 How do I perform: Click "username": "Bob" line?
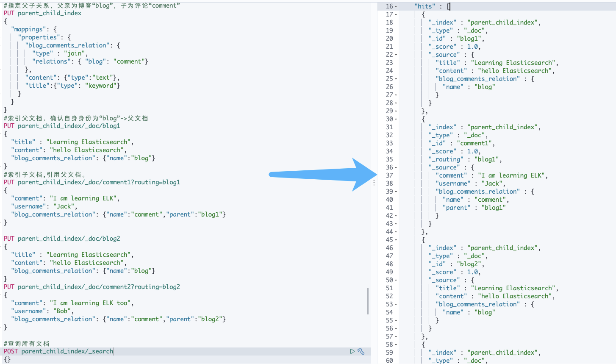(42, 311)
